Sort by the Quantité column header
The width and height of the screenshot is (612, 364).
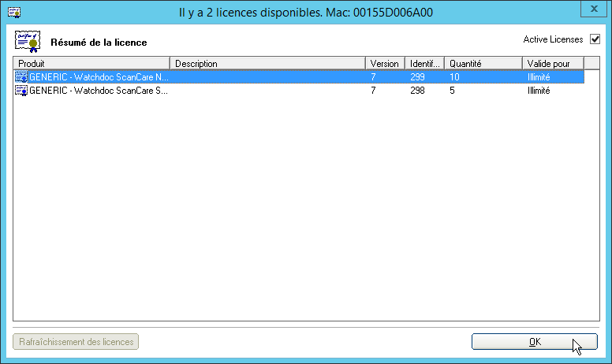pos(483,63)
